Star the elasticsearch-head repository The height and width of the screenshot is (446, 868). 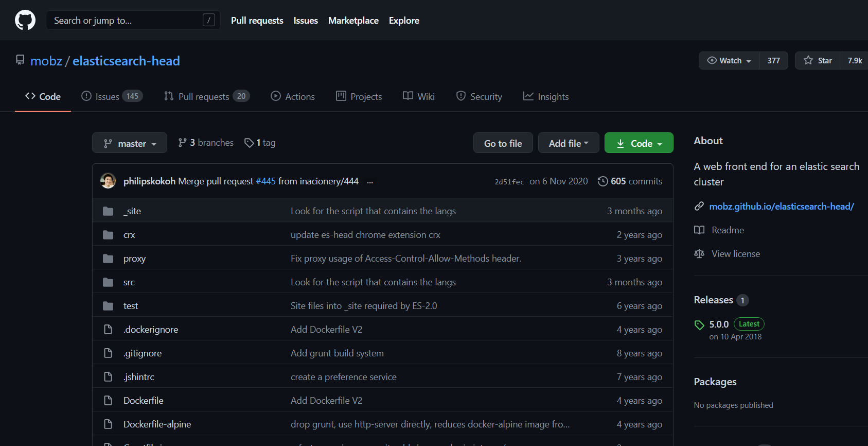(818, 61)
